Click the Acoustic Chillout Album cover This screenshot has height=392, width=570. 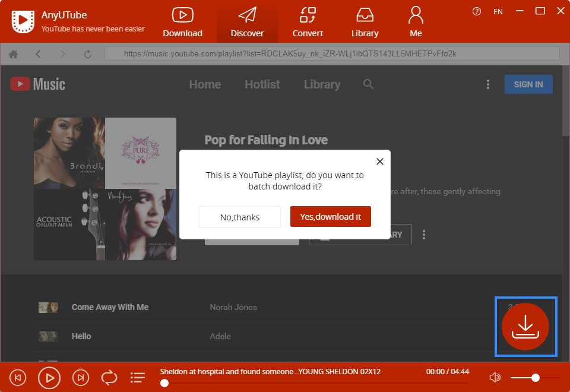coord(69,225)
